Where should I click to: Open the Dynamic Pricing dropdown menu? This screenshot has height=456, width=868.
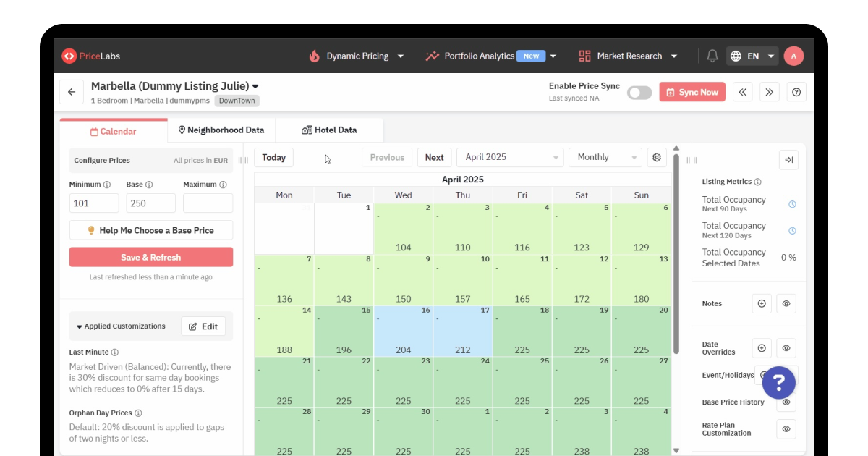[x=401, y=56]
